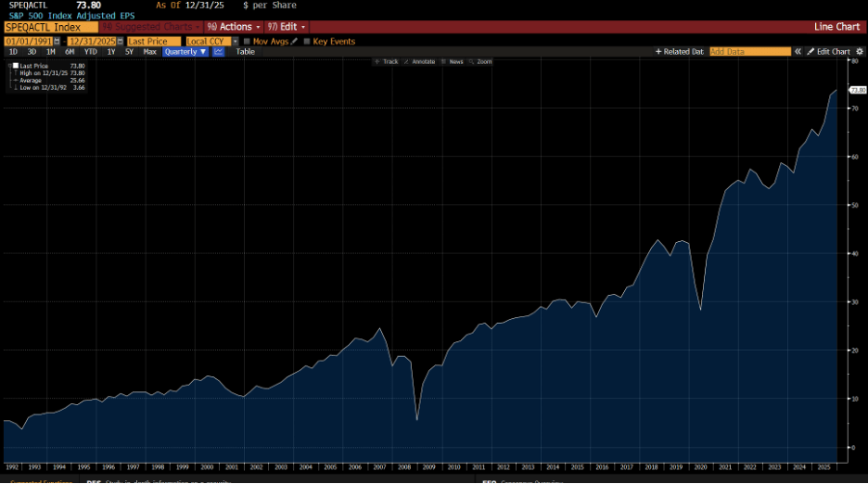Viewport: 868px width, 484px height.
Task: Toggle the Last Price series legend box
Action: tap(16, 66)
